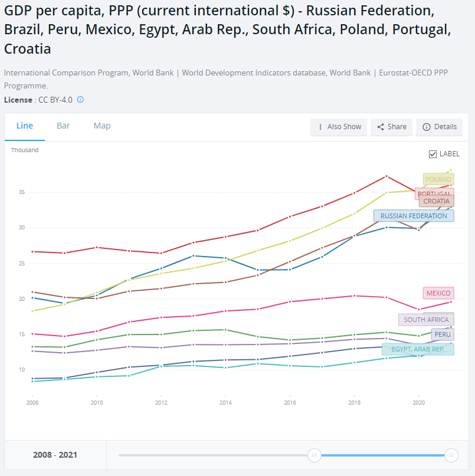Click the CROATIA label tag
The image size is (475, 476).
pos(436,201)
